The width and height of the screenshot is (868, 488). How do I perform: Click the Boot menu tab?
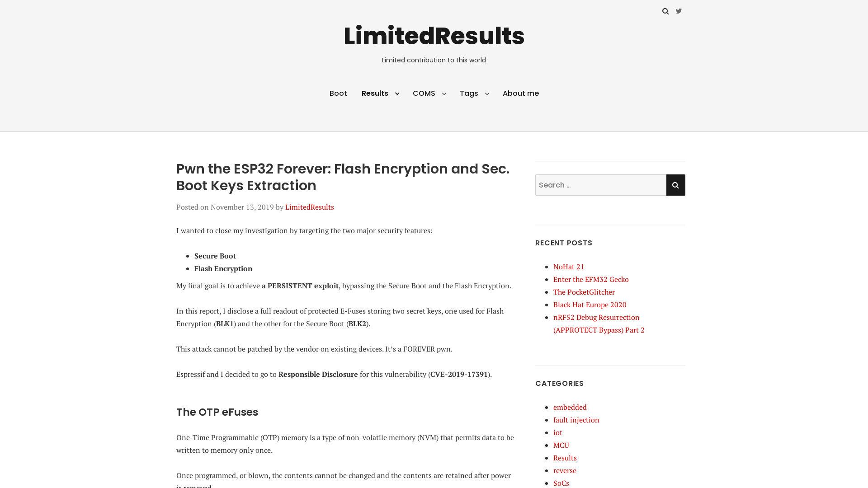coord(338,94)
